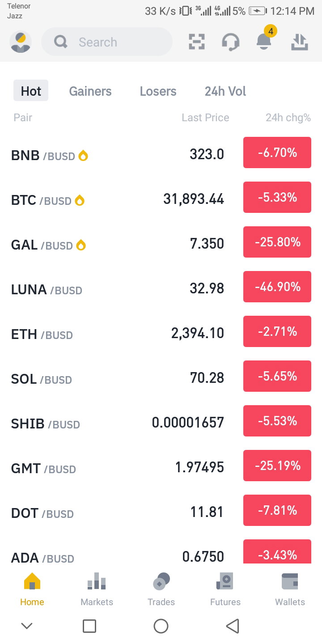Tap the deposit download icon
This screenshot has height=644, width=322.
(x=300, y=42)
